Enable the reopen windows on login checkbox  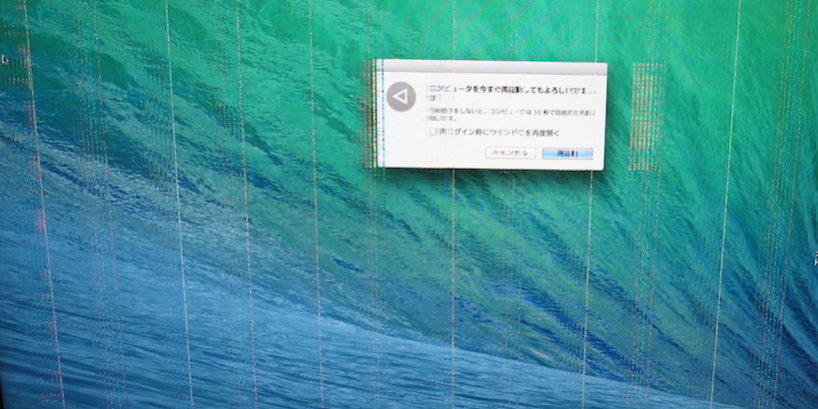(x=432, y=131)
